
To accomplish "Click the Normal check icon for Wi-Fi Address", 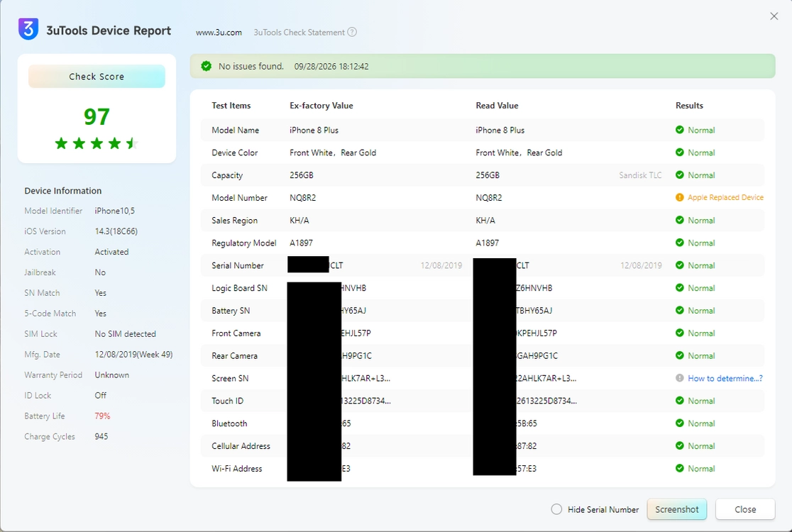I will (x=679, y=468).
